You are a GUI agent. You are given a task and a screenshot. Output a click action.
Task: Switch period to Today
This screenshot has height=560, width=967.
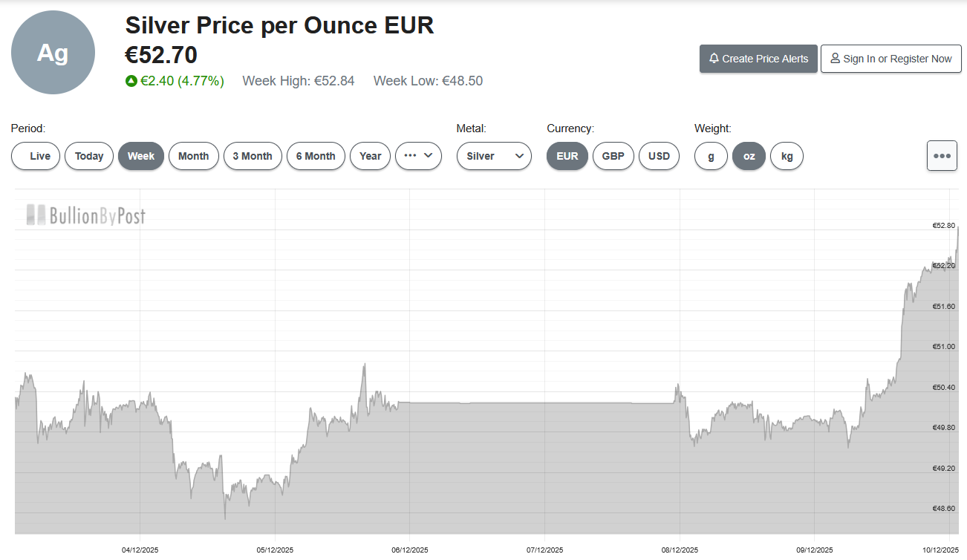tap(89, 156)
